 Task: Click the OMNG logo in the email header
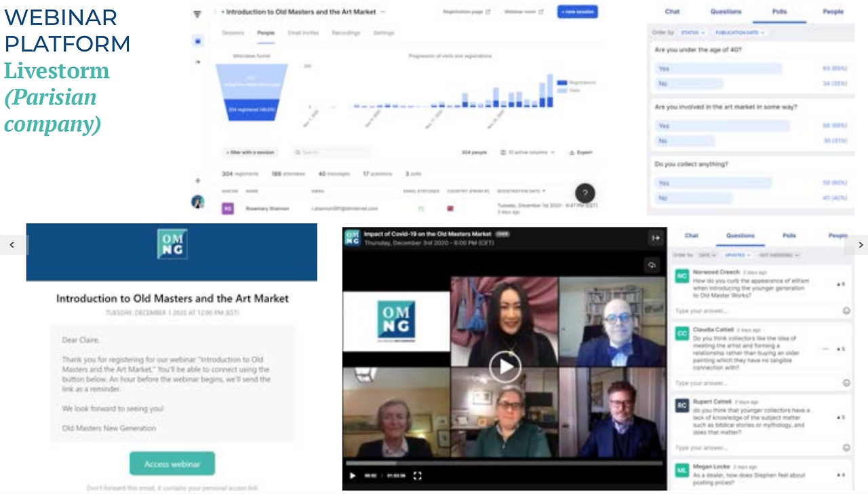coord(172,244)
